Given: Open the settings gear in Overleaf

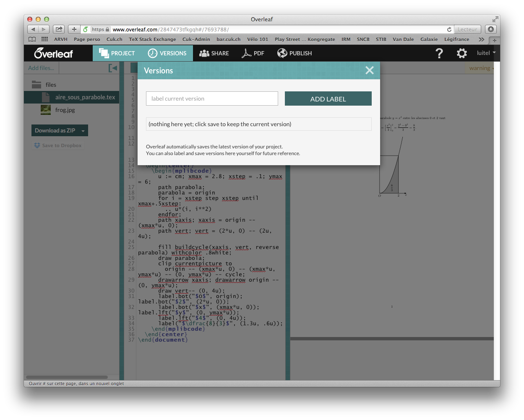Looking at the screenshot, I should [461, 53].
